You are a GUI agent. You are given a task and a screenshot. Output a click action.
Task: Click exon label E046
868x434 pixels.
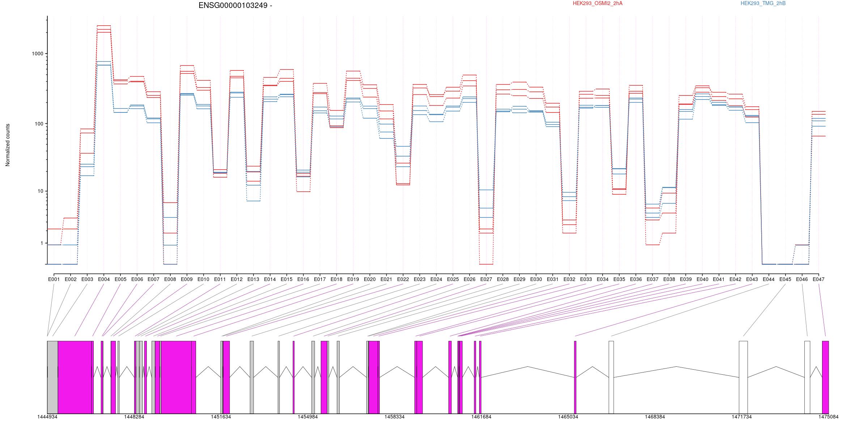click(803, 279)
